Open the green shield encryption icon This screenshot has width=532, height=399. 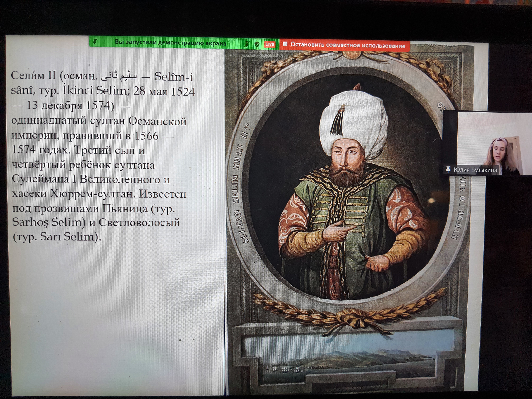(257, 44)
